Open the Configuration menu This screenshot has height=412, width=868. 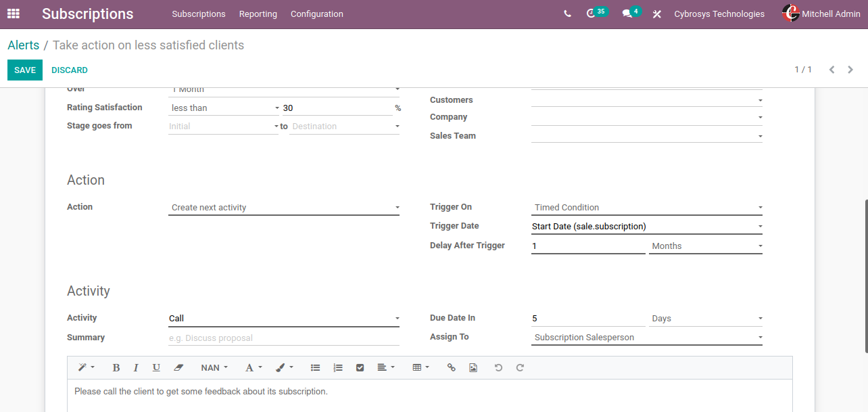[x=317, y=14]
